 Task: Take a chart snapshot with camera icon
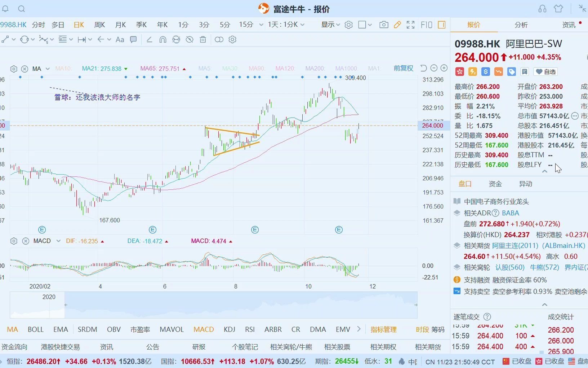click(x=384, y=25)
